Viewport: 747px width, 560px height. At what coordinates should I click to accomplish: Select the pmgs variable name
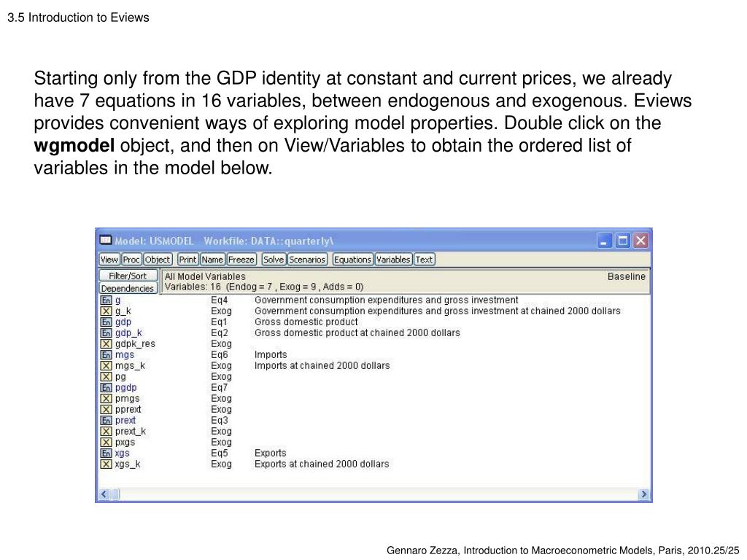pyautogui.click(x=127, y=399)
